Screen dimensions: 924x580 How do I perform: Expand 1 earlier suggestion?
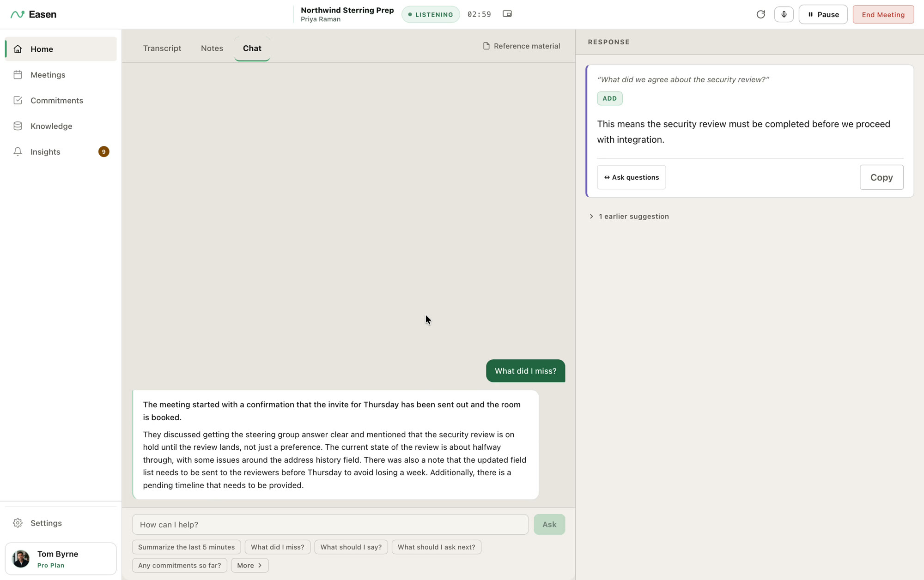(x=629, y=217)
